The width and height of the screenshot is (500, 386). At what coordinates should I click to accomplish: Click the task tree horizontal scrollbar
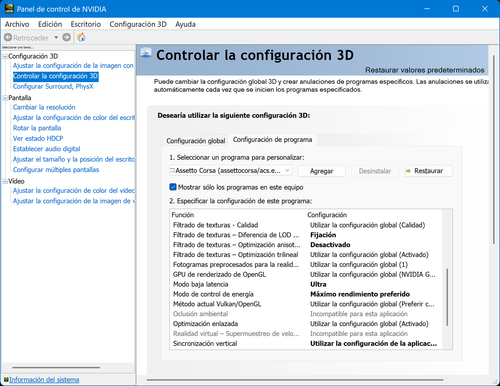coord(56,368)
